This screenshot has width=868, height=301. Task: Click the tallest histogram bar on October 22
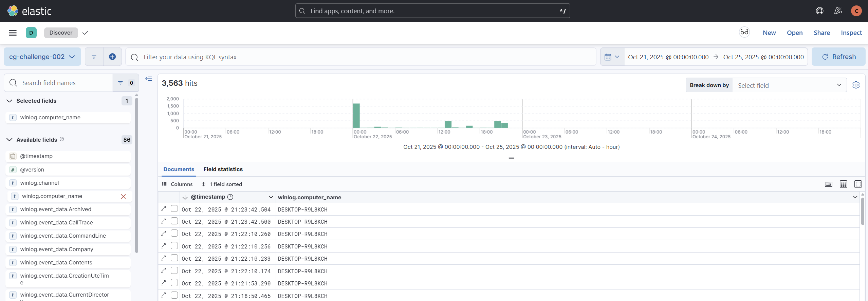coord(356,116)
